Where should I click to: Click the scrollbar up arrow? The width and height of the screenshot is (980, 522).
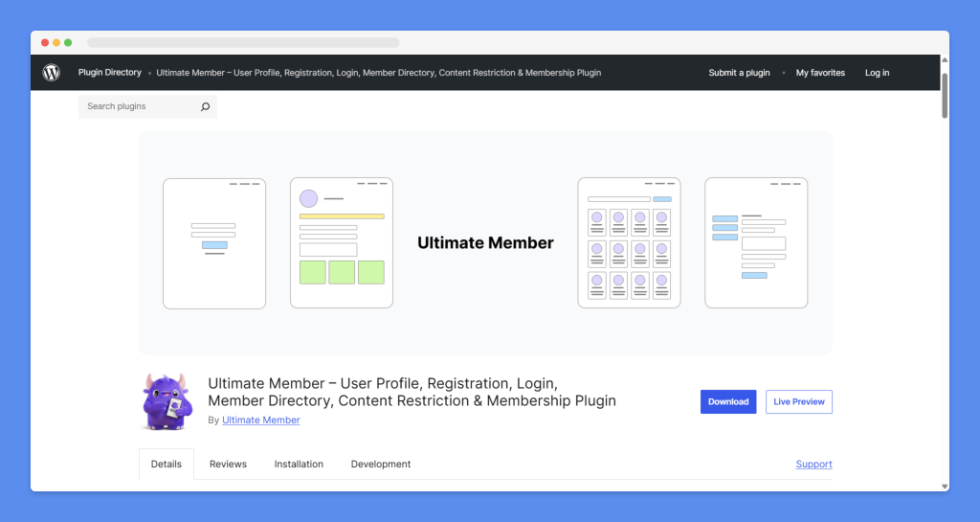945,60
